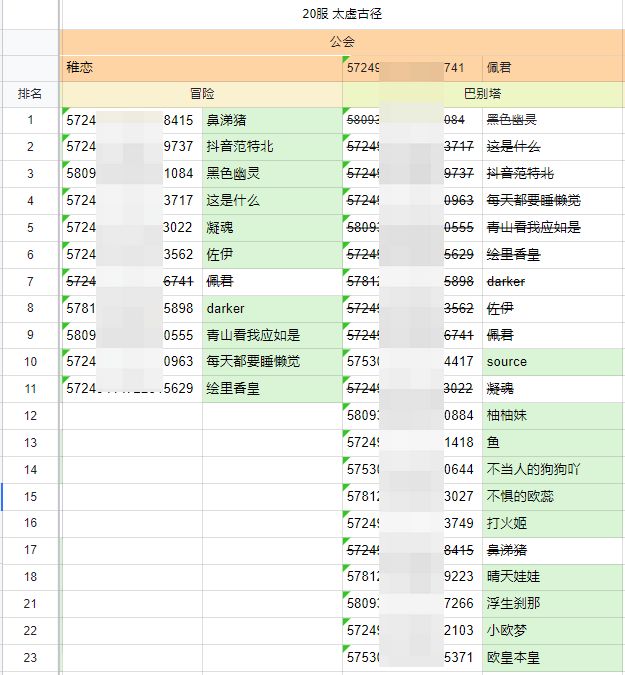The height and width of the screenshot is (675, 625).
Task: Click the 冒险 column header
Action: (x=201, y=94)
